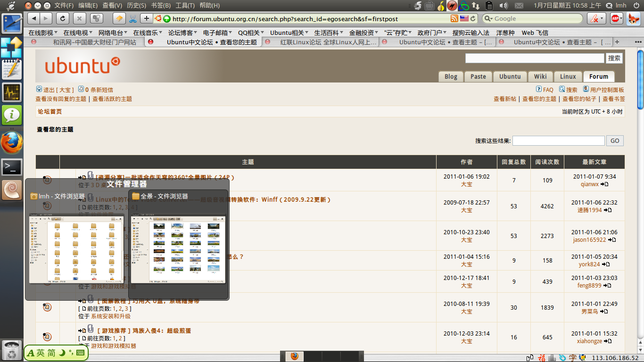Click the nautilus shell file manager dock icon
The image size is (644, 362).
[12, 190]
